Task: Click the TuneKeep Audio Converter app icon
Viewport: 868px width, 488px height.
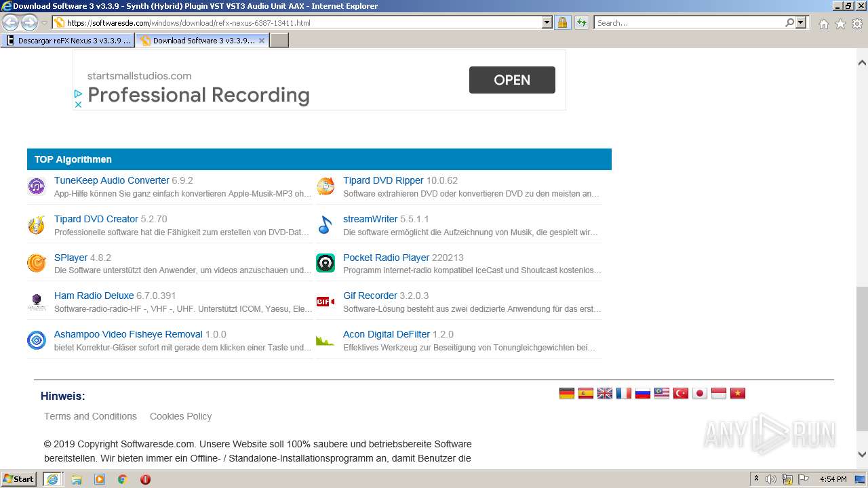Action: tap(37, 186)
